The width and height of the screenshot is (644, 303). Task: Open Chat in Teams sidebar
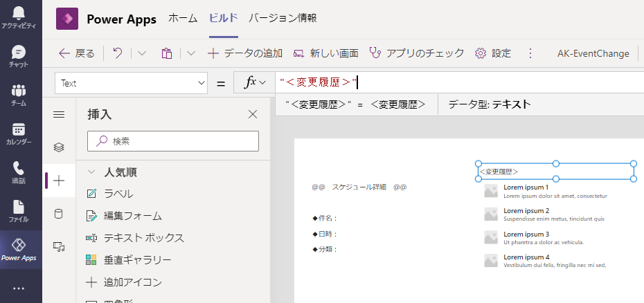pos(19,57)
